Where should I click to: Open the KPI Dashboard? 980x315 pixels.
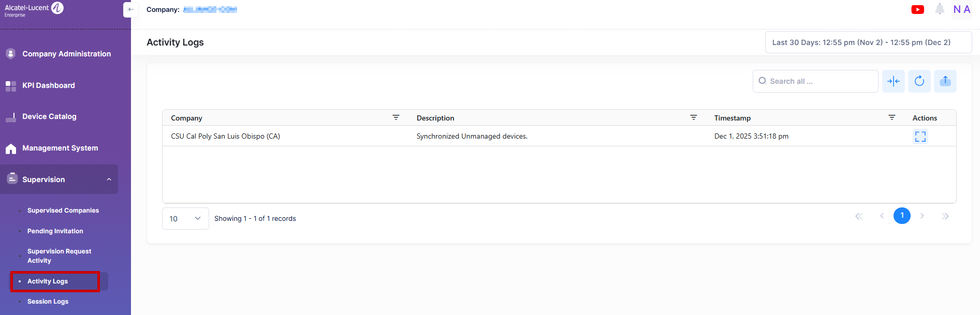(x=49, y=85)
